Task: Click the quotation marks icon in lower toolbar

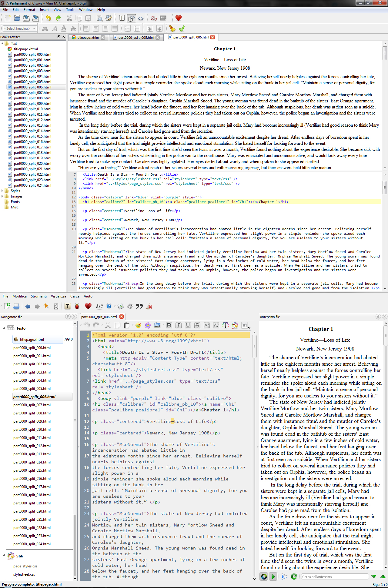Action: tap(139, 306)
